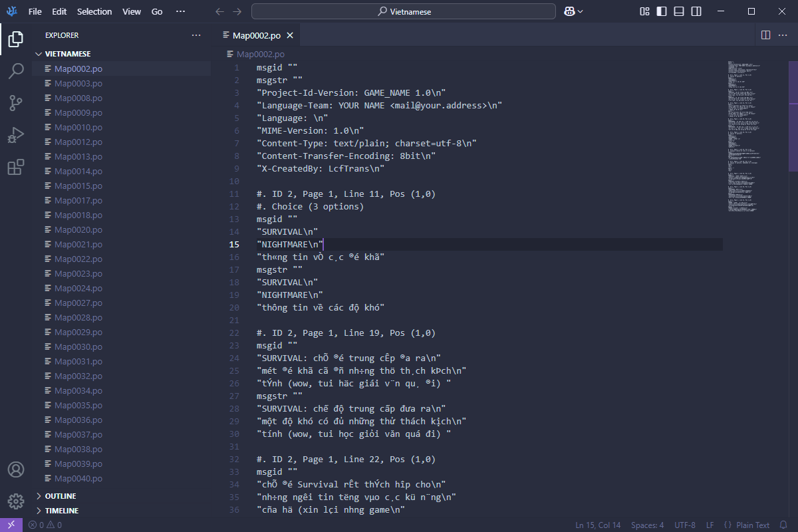798x532 pixels.
Task: Open the Extensions view
Action: click(16, 167)
